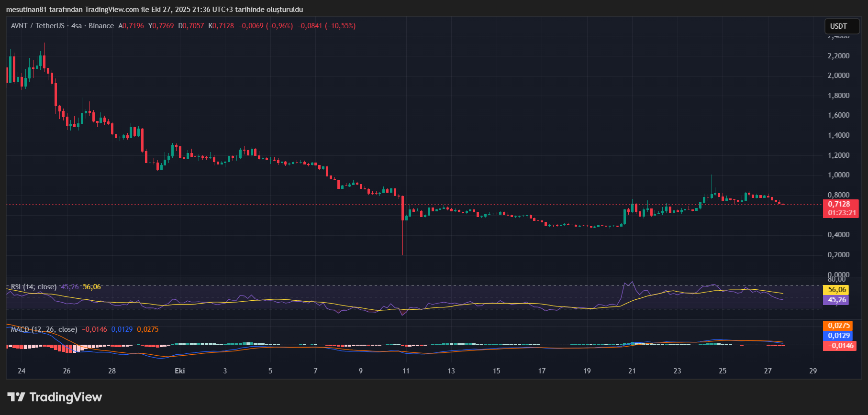Click the 1,0000 level on price scale
The image size is (868, 415).
click(838, 175)
